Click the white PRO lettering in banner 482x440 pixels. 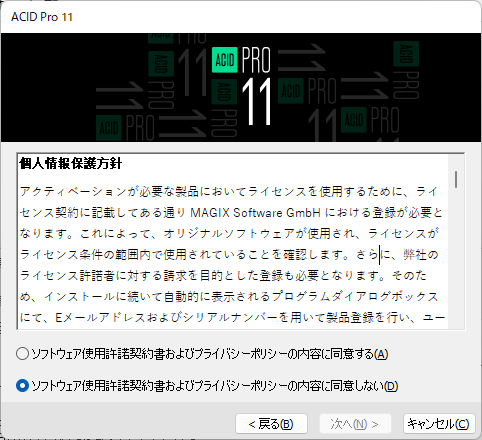click(x=256, y=60)
